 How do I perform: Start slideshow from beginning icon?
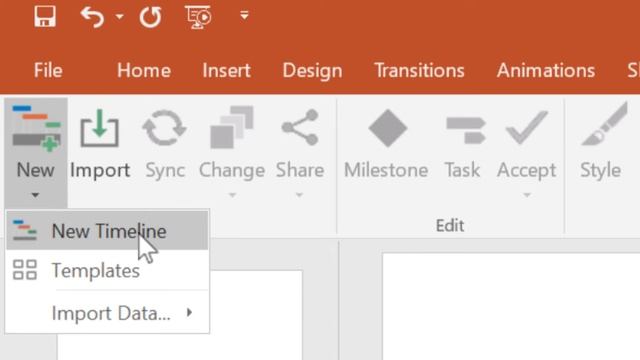coord(198,17)
